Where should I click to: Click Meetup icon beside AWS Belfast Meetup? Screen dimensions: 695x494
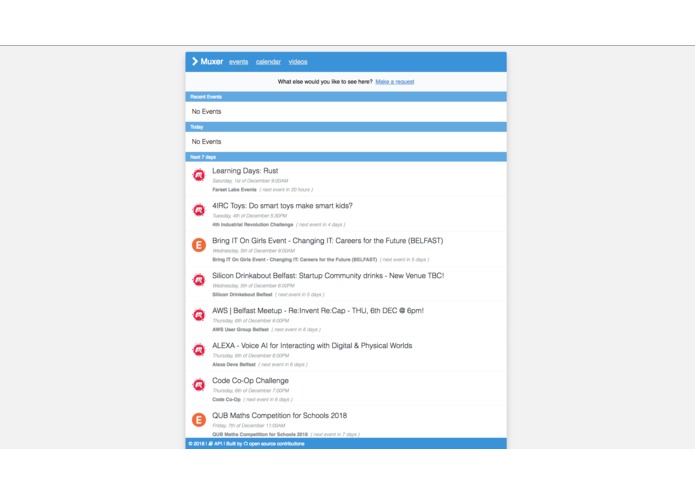tap(199, 315)
